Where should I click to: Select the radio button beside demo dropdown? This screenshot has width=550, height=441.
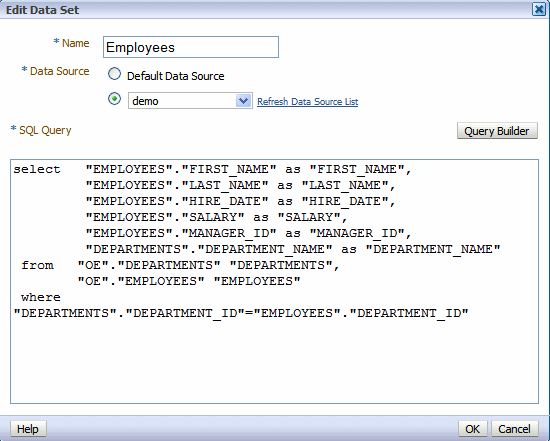[x=114, y=99]
